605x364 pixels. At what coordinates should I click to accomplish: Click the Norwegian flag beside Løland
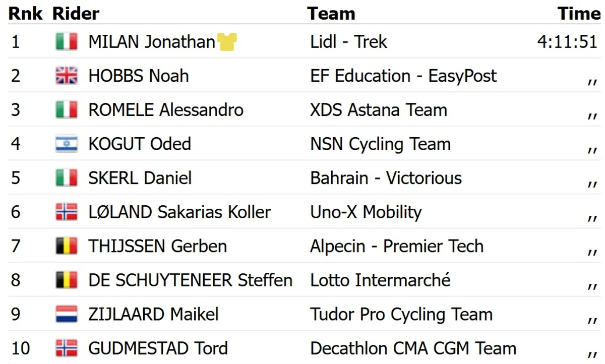[67, 212]
